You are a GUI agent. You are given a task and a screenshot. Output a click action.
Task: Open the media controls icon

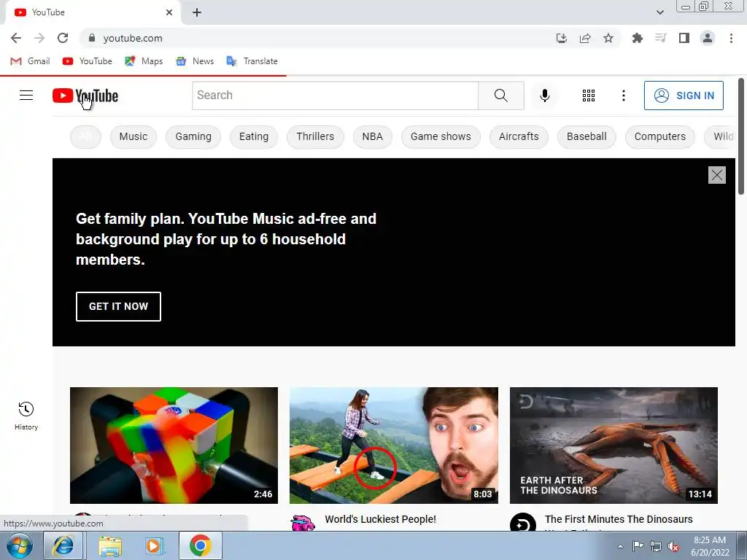click(660, 38)
